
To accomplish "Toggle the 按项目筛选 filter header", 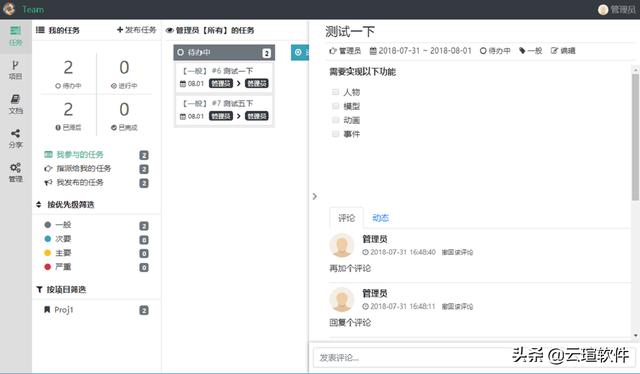I will tap(61, 289).
